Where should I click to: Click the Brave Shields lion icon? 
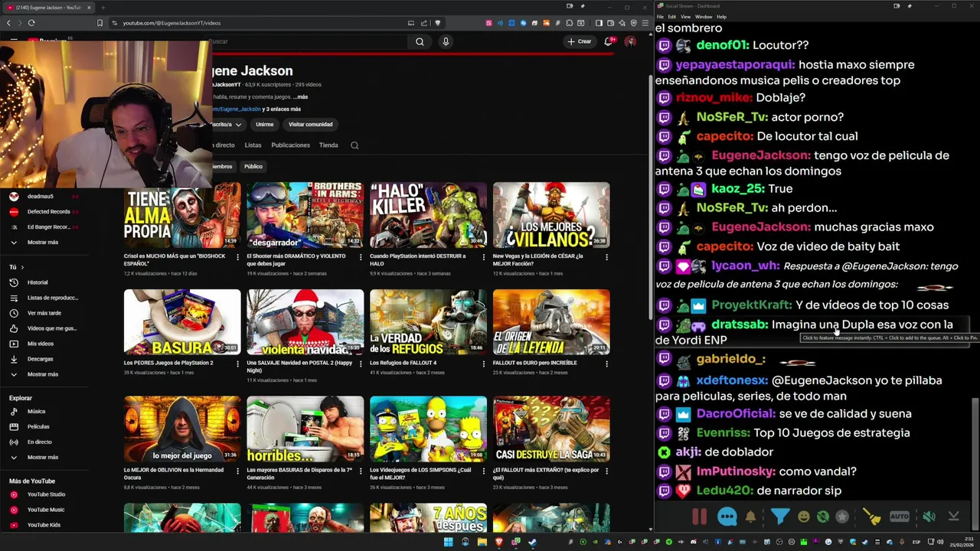pos(438,23)
